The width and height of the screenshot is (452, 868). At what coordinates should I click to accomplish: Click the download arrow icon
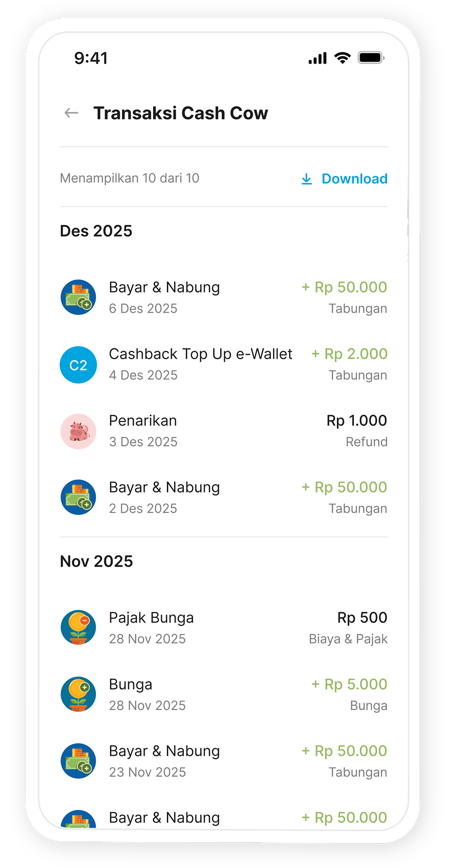coord(306,179)
